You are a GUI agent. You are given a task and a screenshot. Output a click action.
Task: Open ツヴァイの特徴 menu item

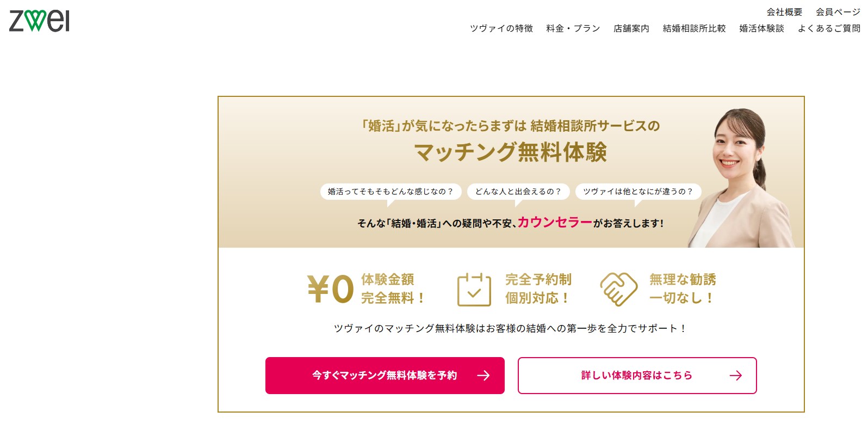coord(501,28)
